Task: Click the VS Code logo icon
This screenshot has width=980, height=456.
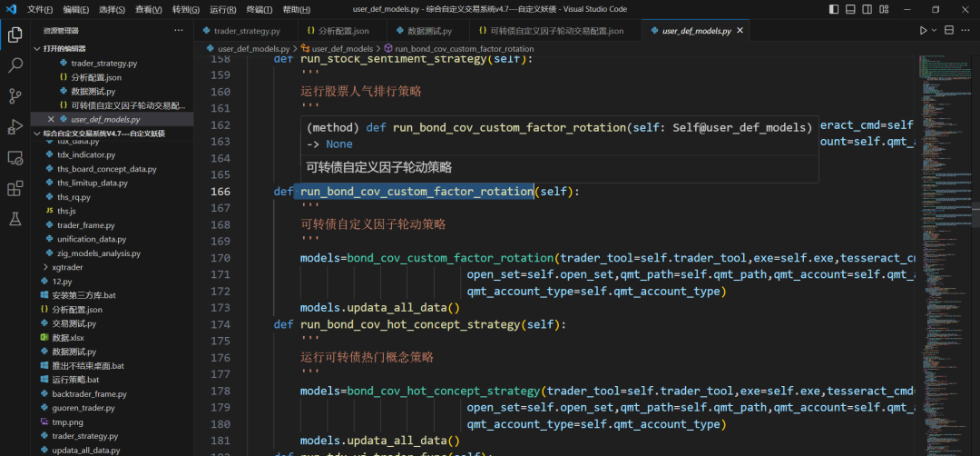Action: coord(11,9)
